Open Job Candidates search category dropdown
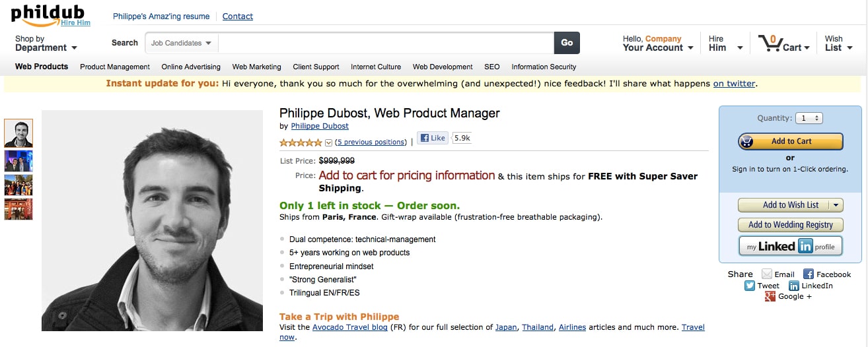 click(181, 43)
